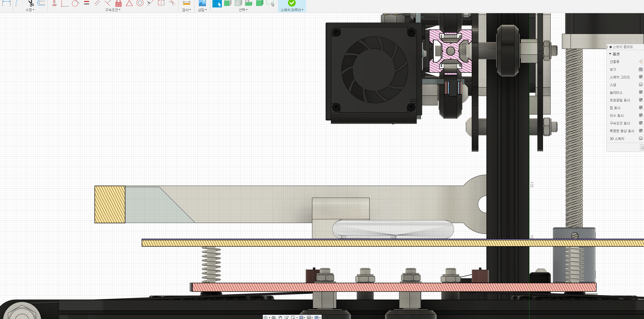Apply the Equal constraint icon
Screen dimensions: 644x319
click(x=87, y=3)
